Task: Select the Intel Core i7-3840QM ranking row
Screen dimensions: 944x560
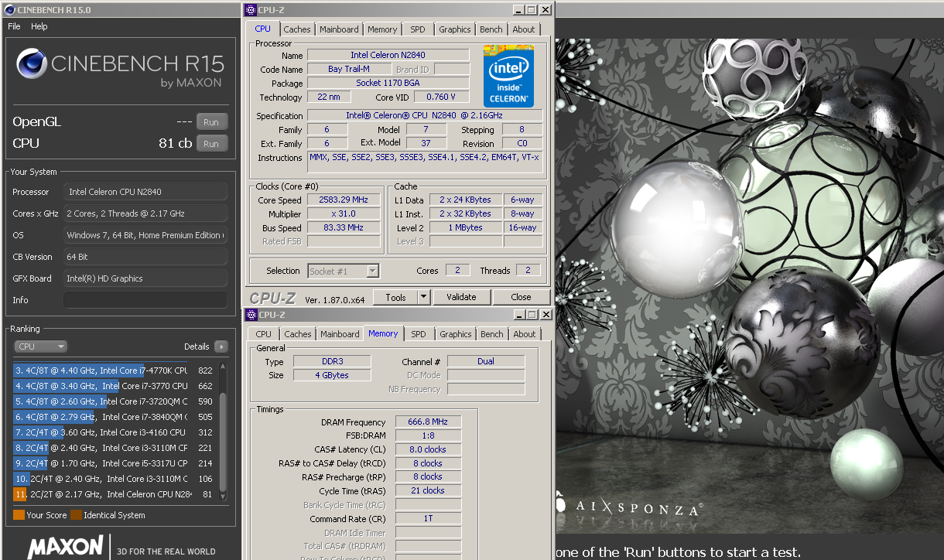Action: click(x=114, y=417)
